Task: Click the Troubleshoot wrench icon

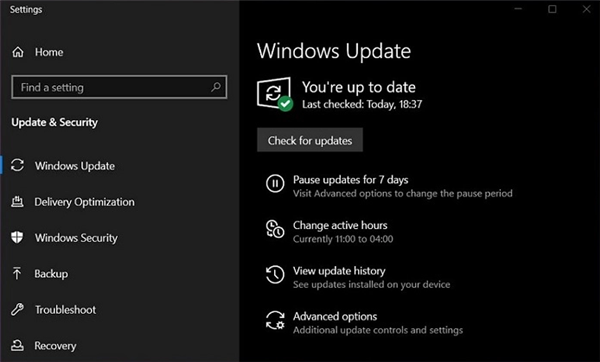Action: (17, 309)
